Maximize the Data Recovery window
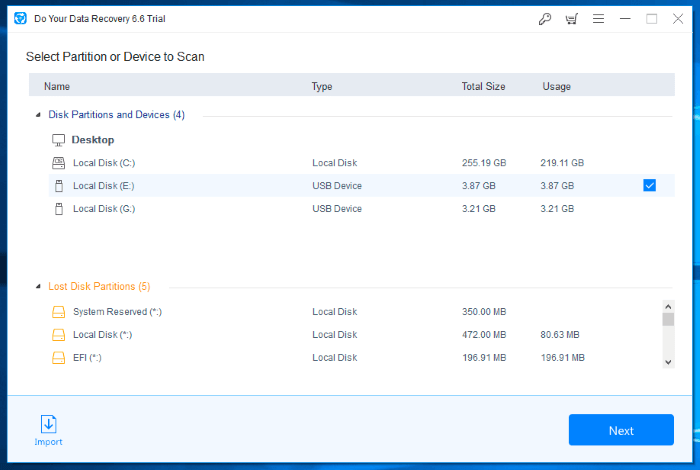Image resolution: width=700 pixels, height=470 pixels. tap(651, 19)
